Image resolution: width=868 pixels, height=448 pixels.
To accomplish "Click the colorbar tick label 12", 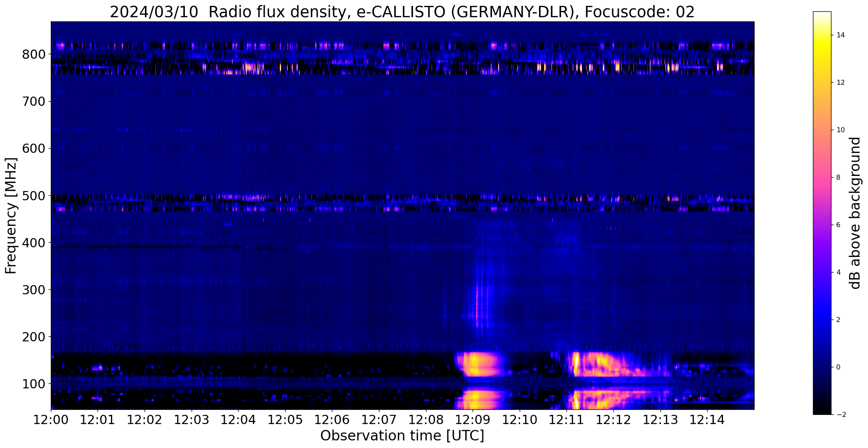I will coord(840,83).
